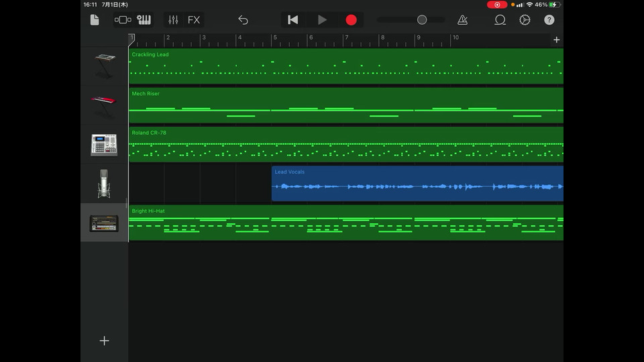Open track controls mixer sliders
Screen dimensions: 644x362
pyautogui.click(x=173, y=19)
